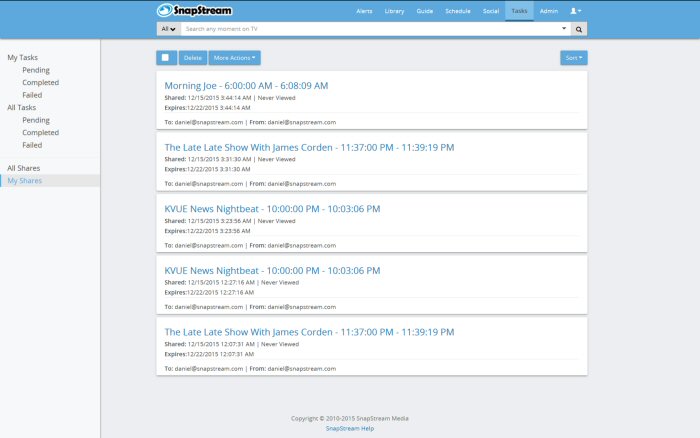This screenshot has height=438, width=700.
Task: Open the More Actions dropdown
Action: pos(234,58)
